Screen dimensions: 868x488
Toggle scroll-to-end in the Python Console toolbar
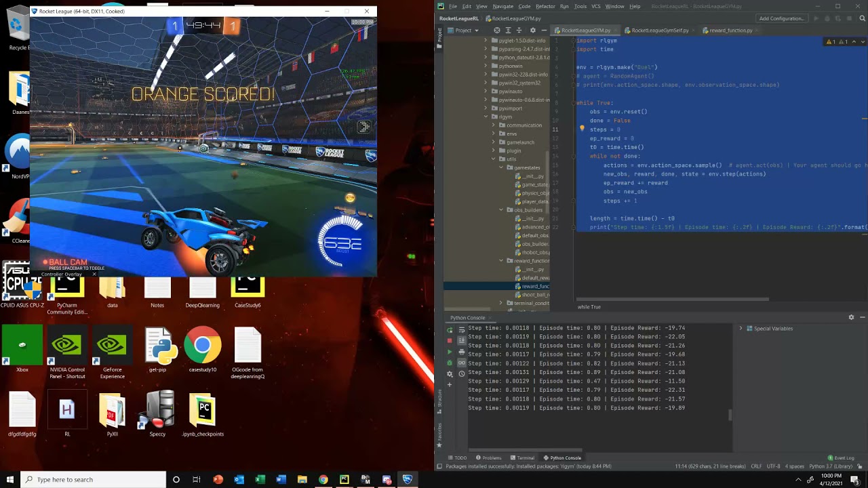pyautogui.click(x=462, y=341)
